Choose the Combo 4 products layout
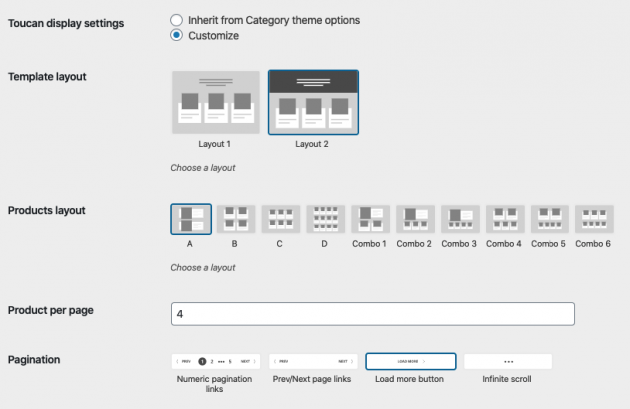 [x=504, y=220]
